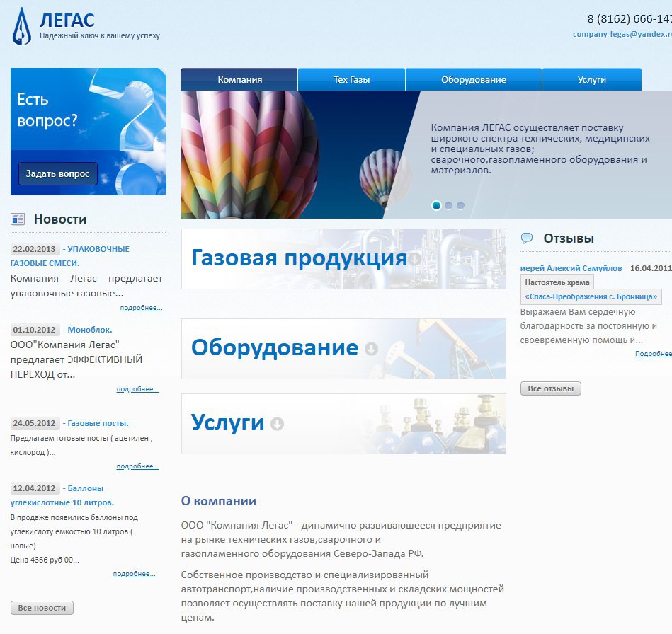The image size is (672, 634).
Task: Click the Есть вопрос? banner
Action: [x=89, y=131]
